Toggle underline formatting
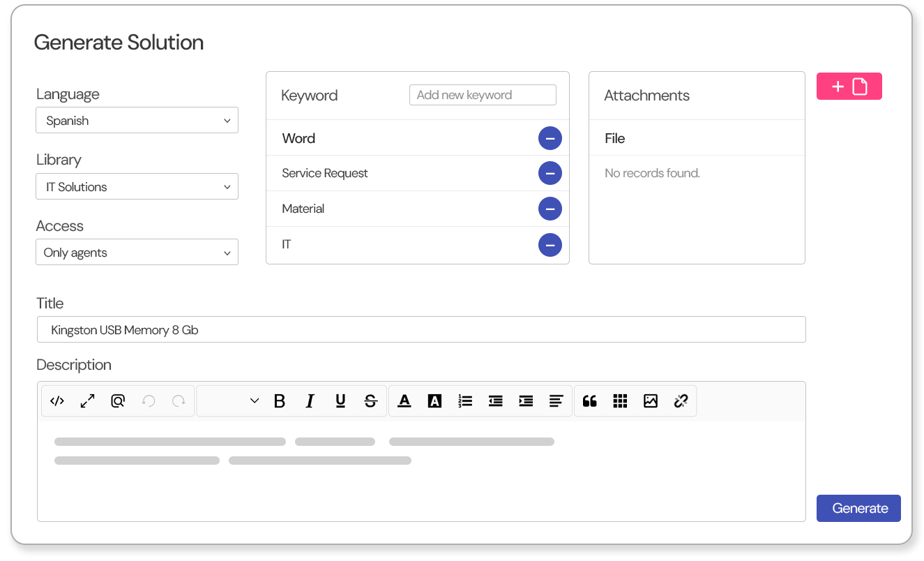The image size is (924, 561). [340, 401]
